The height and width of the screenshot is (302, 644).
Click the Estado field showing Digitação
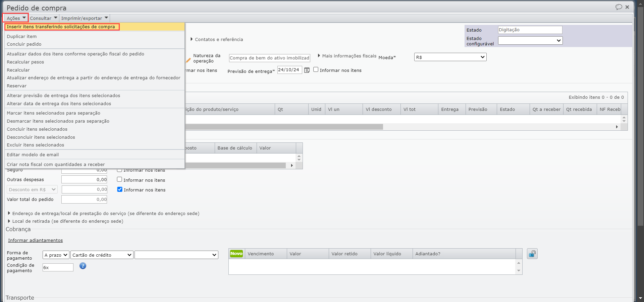[530, 30]
